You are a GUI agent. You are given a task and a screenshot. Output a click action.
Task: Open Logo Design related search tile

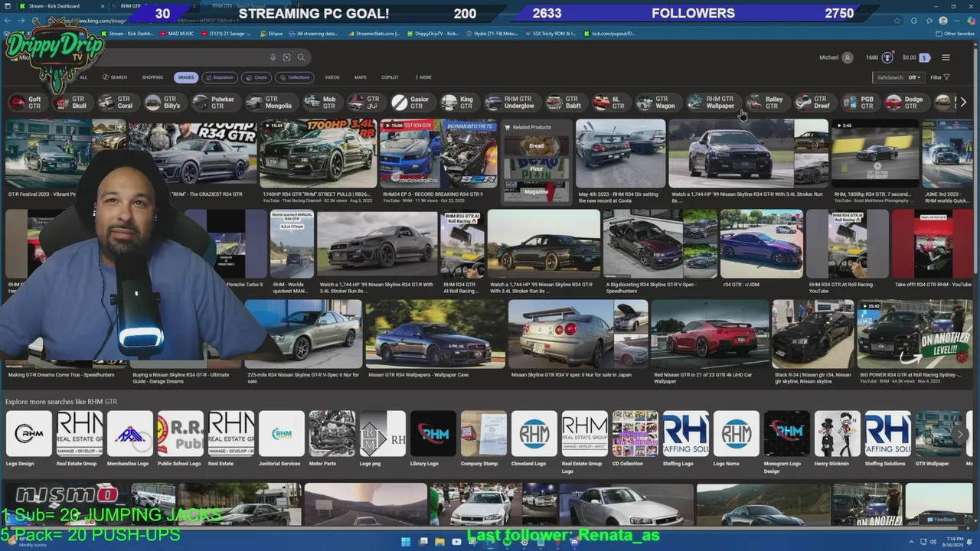click(28, 434)
